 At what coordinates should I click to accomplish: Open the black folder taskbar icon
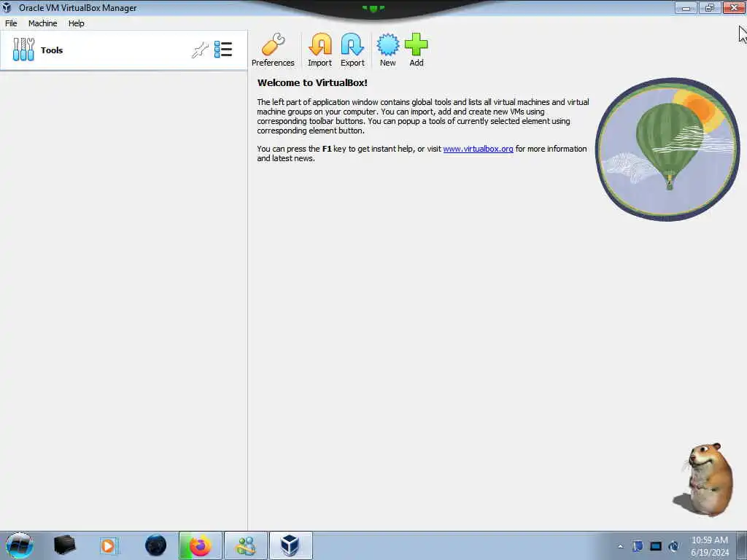click(x=64, y=545)
